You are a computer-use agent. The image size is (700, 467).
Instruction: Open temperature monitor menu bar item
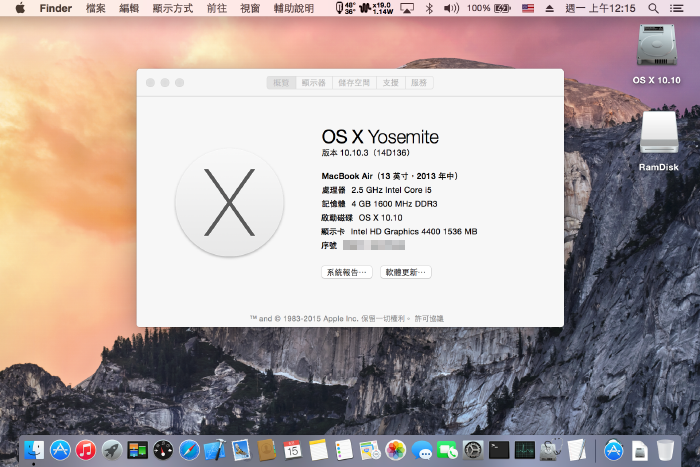point(344,8)
